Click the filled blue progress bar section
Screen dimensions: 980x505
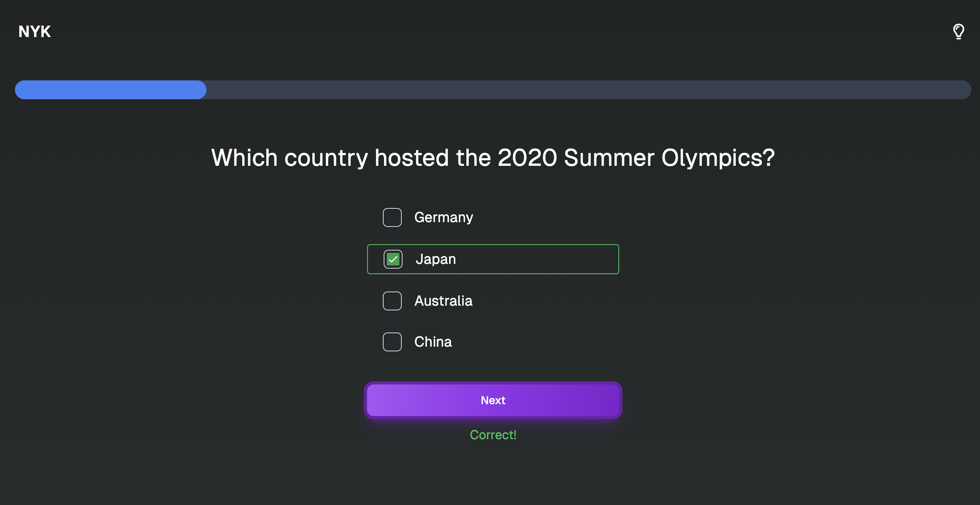click(x=111, y=90)
